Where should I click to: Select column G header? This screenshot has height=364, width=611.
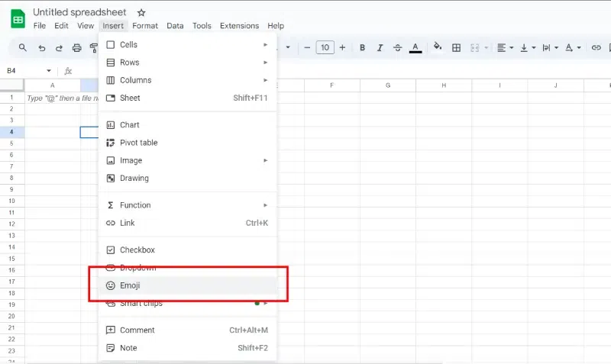tap(388, 85)
